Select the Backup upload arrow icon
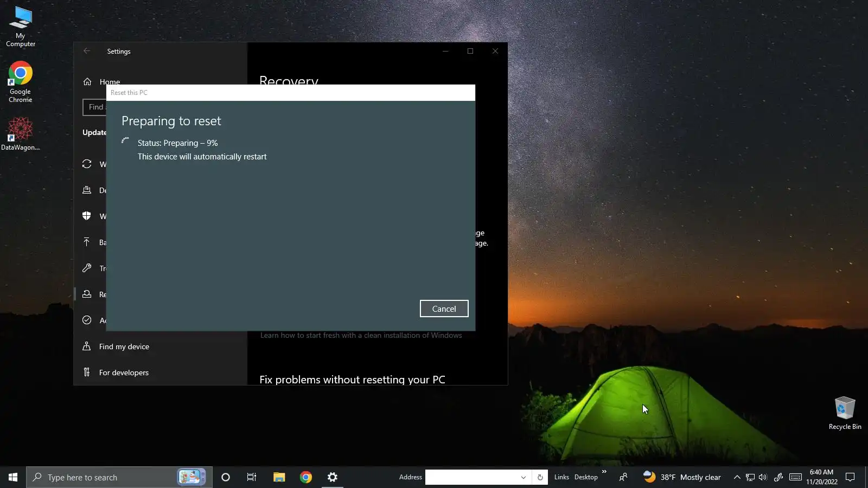The image size is (868, 488). pyautogui.click(x=87, y=242)
